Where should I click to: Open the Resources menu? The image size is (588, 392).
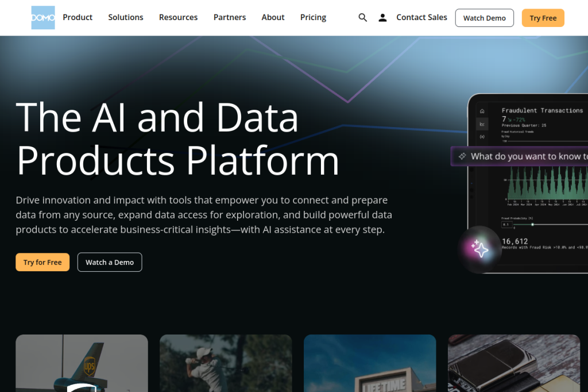[x=178, y=17]
